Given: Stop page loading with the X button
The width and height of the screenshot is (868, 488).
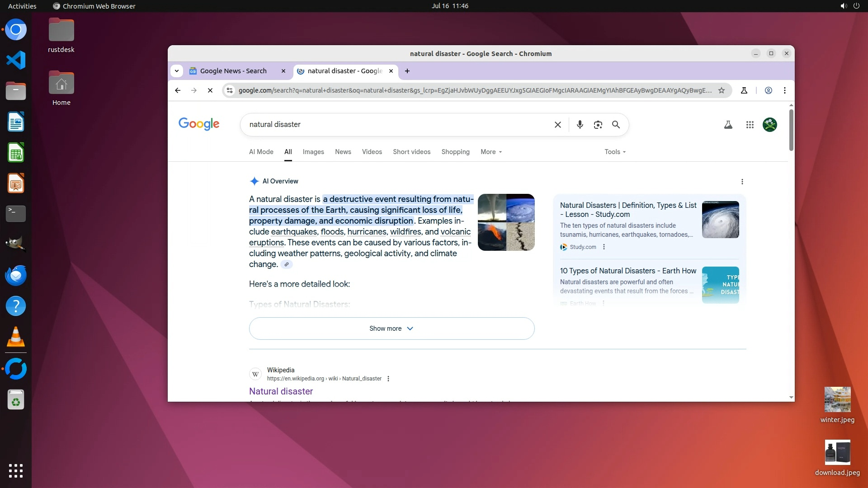Looking at the screenshot, I should (210, 90).
